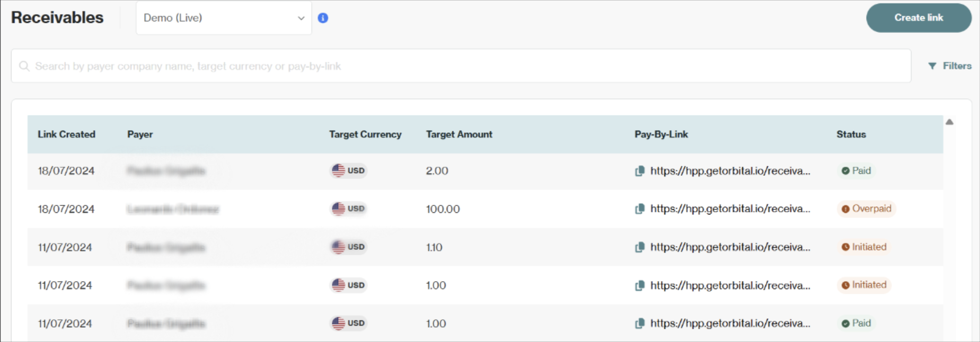
Task: Click USD flag badge in 1.00 Initiated row
Action: pyautogui.click(x=348, y=285)
